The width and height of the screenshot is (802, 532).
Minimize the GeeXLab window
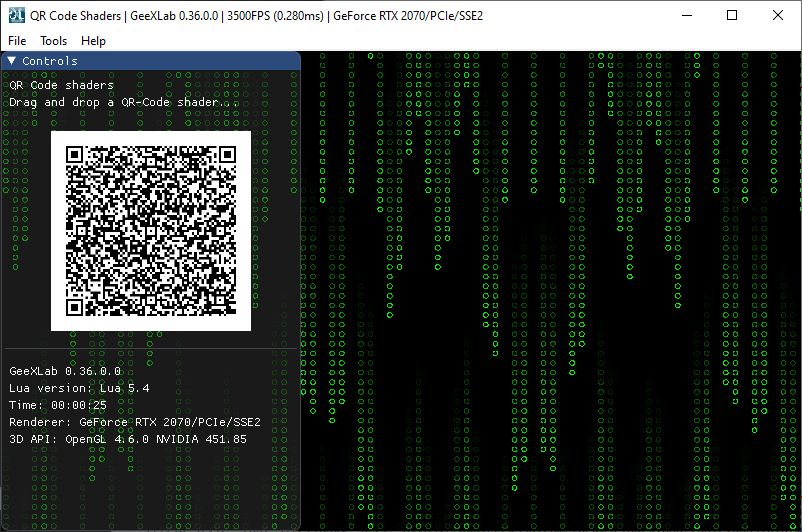687,15
